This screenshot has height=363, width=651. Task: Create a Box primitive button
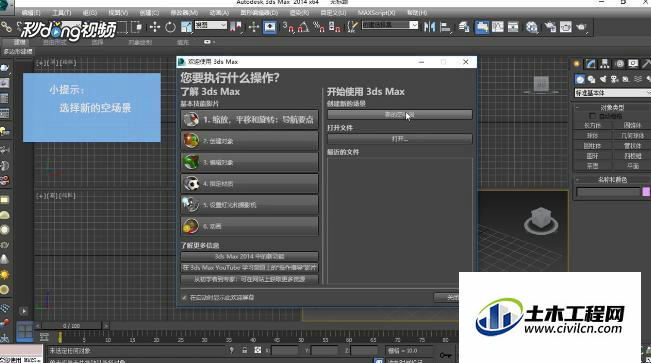tap(592, 125)
